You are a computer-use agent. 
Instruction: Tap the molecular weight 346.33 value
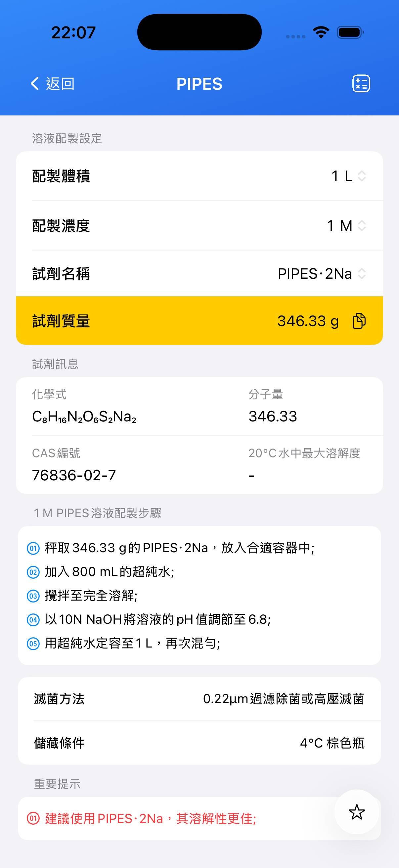pyautogui.click(x=273, y=416)
